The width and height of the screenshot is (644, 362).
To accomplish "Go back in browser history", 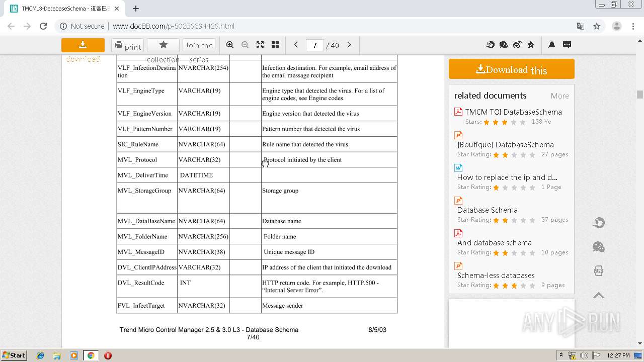I will pyautogui.click(x=11, y=26).
